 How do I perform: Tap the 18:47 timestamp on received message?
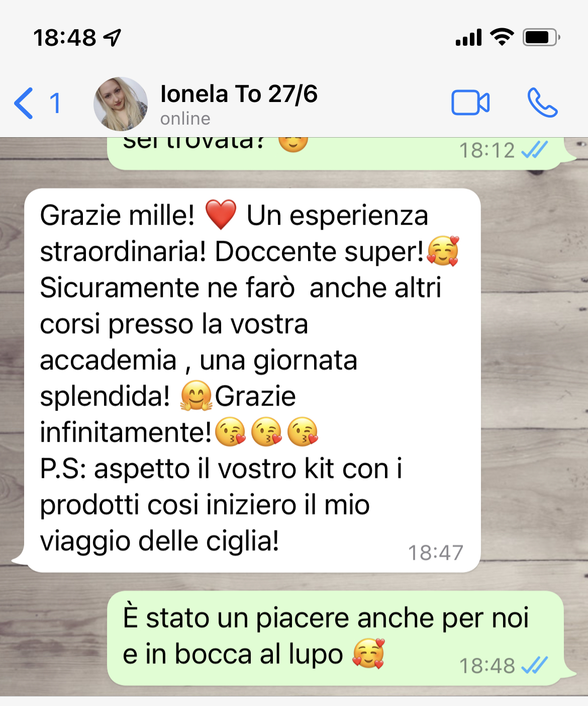pos(435,553)
